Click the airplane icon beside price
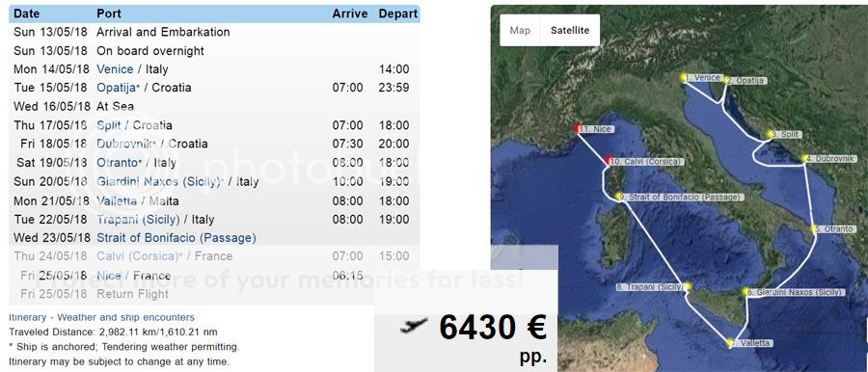Viewport: 868px width, 372px height. [x=414, y=326]
